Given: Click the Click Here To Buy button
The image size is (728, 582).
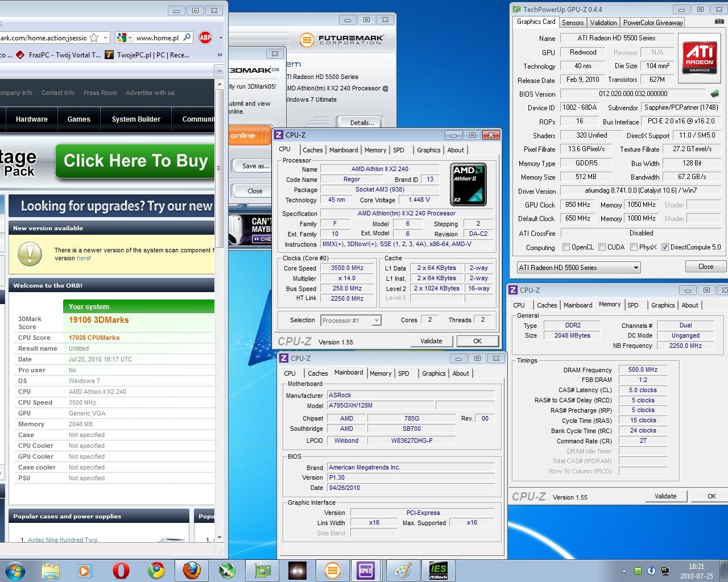Looking at the screenshot, I should coord(135,161).
